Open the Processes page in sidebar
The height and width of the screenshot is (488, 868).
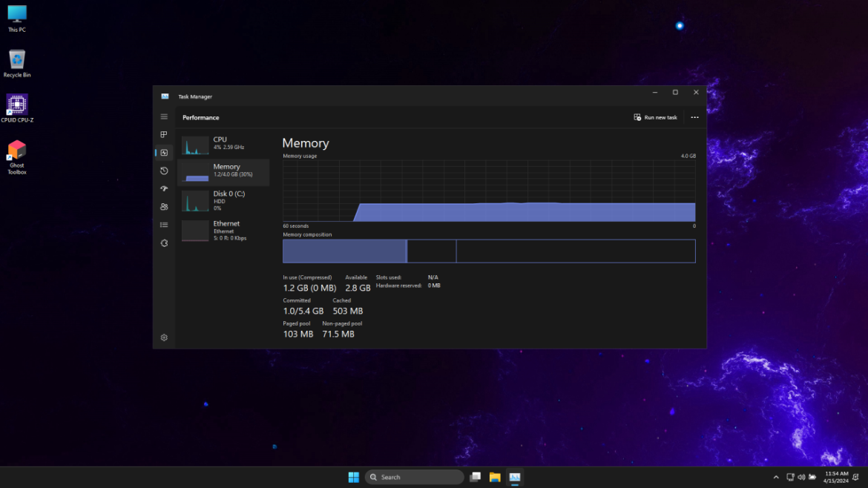point(164,135)
